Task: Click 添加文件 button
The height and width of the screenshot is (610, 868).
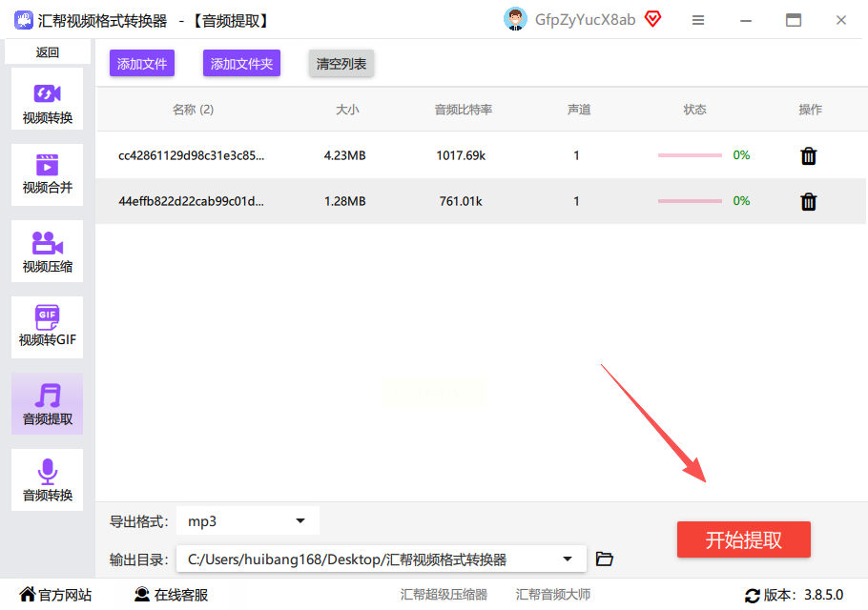Action: pyautogui.click(x=142, y=64)
